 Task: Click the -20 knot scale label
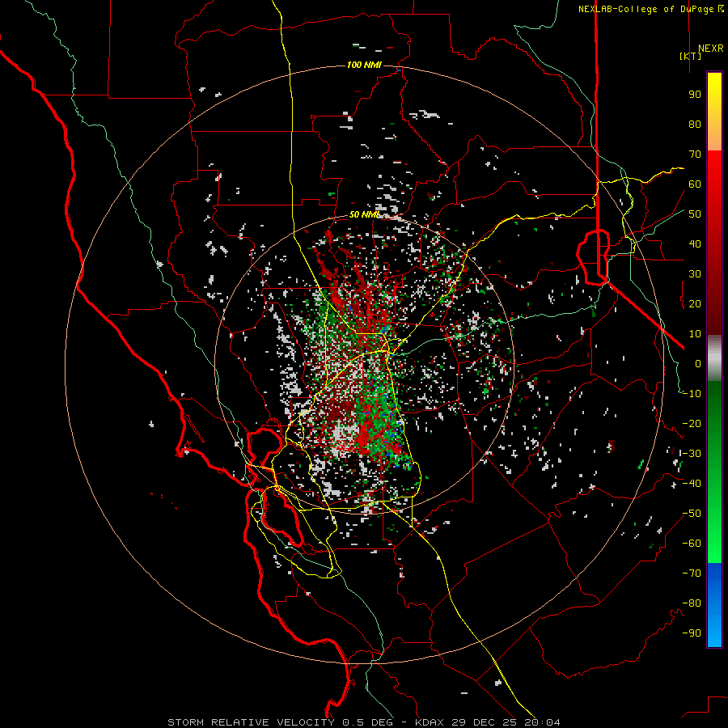[x=692, y=424]
